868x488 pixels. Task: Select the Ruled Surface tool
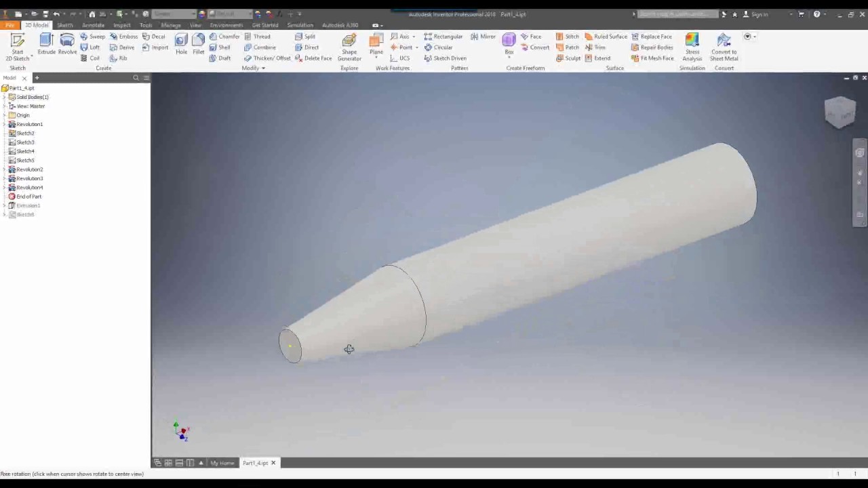point(606,37)
